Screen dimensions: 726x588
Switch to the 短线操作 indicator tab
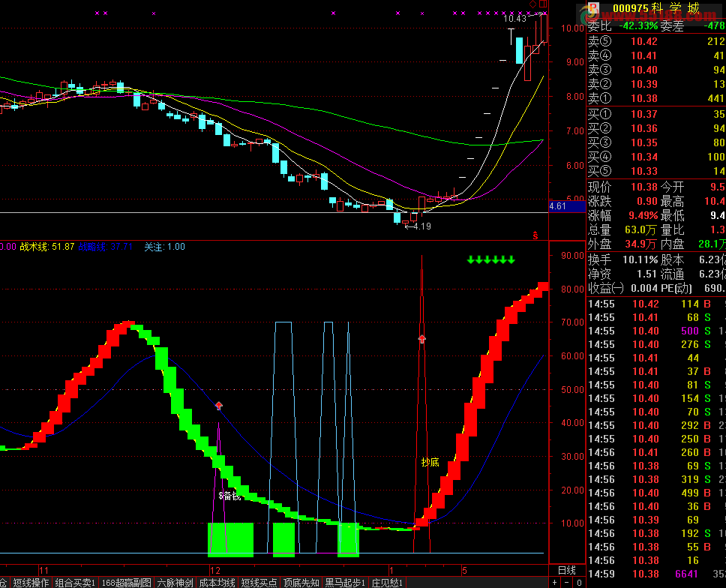(31, 582)
